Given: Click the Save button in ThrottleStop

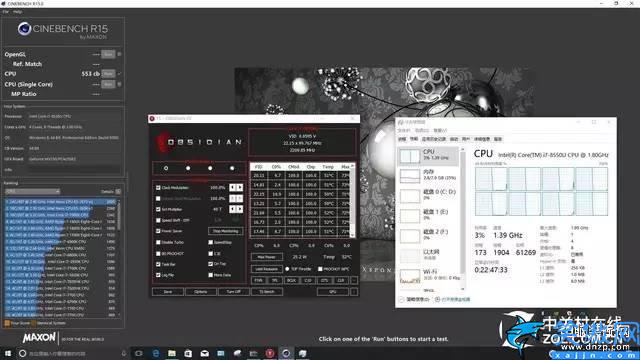Looking at the screenshot, I should tap(168, 292).
